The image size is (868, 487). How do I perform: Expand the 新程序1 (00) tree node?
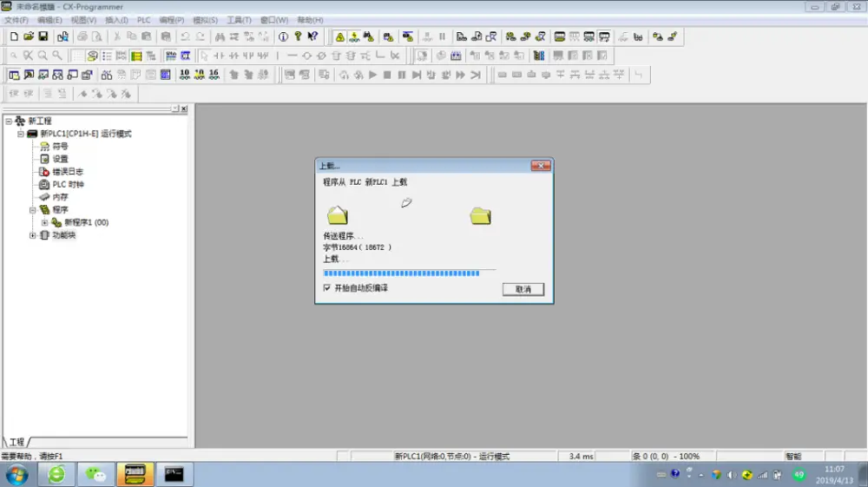pyautogui.click(x=45, y=222)
